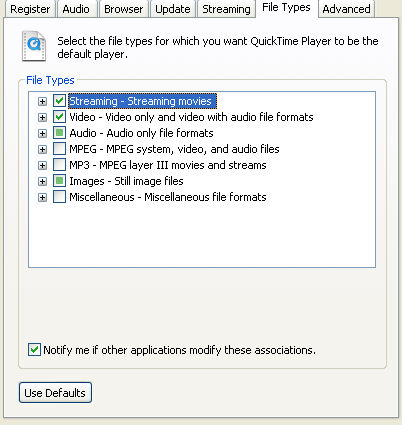The image size is (402, 425).
Task: Toggle the Audio only formats checkbox
Action: pyautogui.click(x=59, y=133)
